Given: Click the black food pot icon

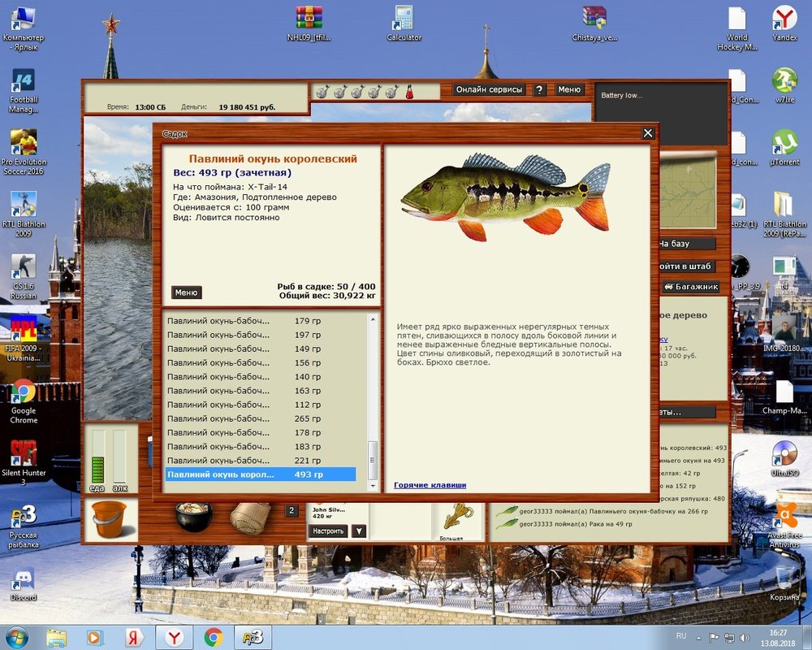Looking at the screenshot, I should (194, 516).
